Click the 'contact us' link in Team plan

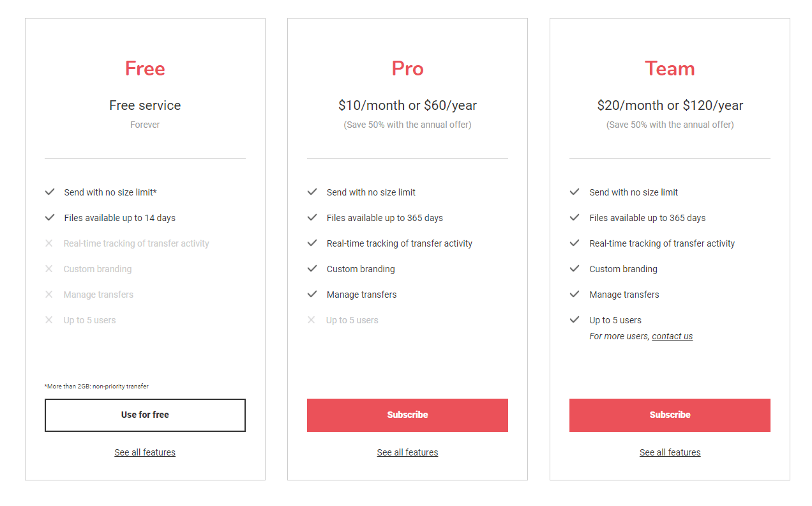[672, 335]
